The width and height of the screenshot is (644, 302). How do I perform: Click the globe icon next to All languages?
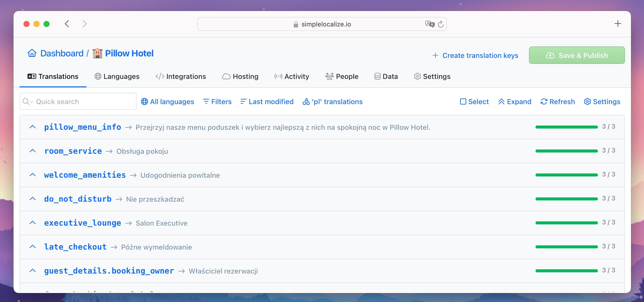coord(144,101)
